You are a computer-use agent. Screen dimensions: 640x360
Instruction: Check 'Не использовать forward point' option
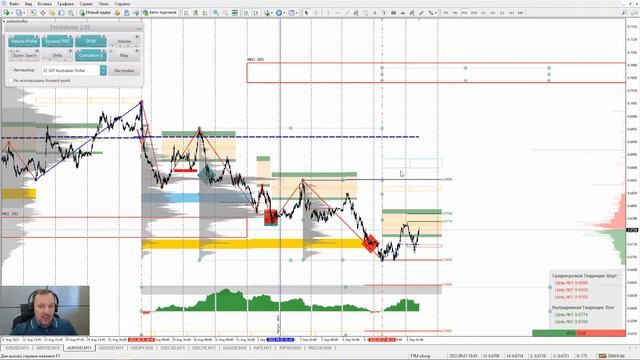point(11,80)
